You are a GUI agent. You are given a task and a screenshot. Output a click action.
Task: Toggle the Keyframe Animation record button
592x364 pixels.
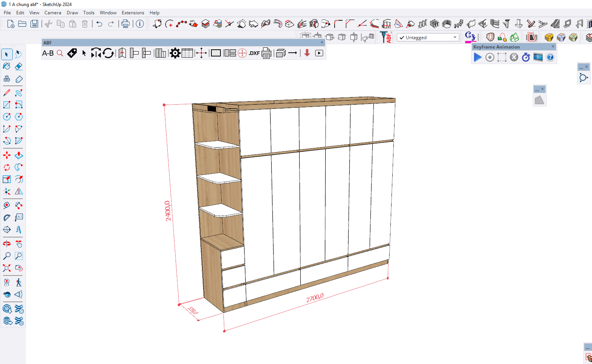[490, 57]
